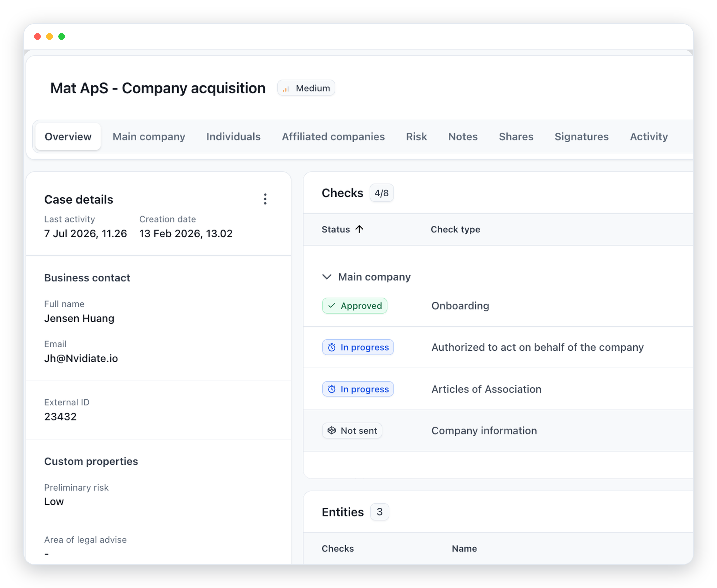Click the Check type column header

[x=455, y=229]
